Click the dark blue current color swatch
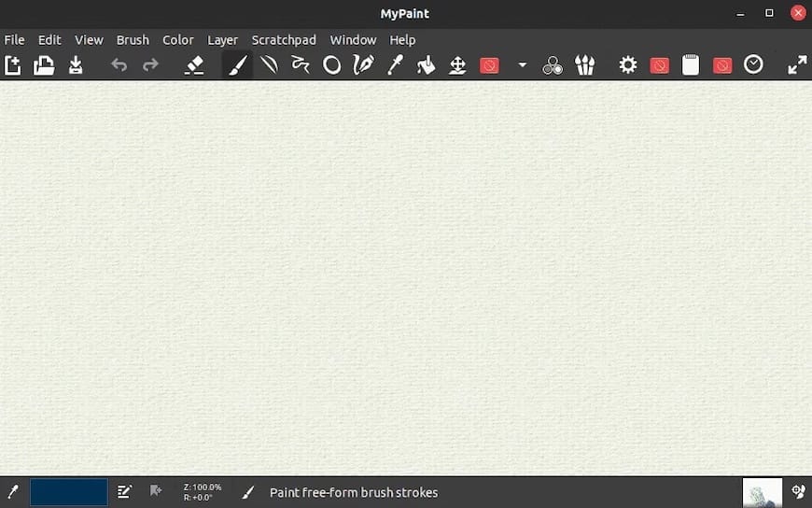Image resolution: width=812 pixels, height=508 pixels. [69, 492]
